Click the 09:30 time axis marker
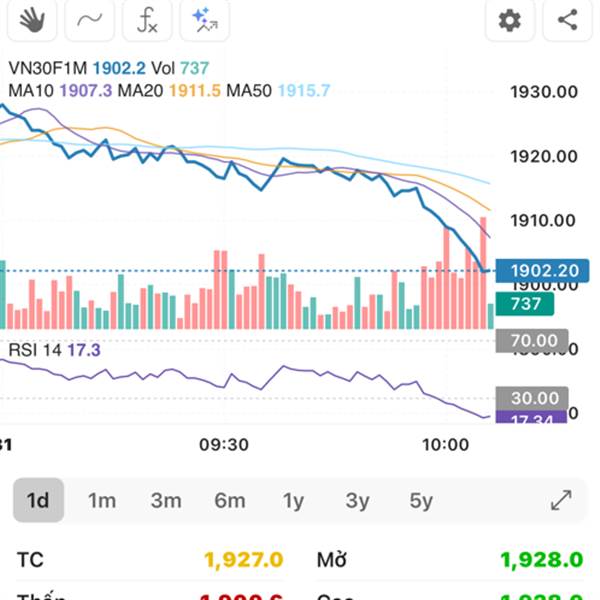 [x=223, y=443]
